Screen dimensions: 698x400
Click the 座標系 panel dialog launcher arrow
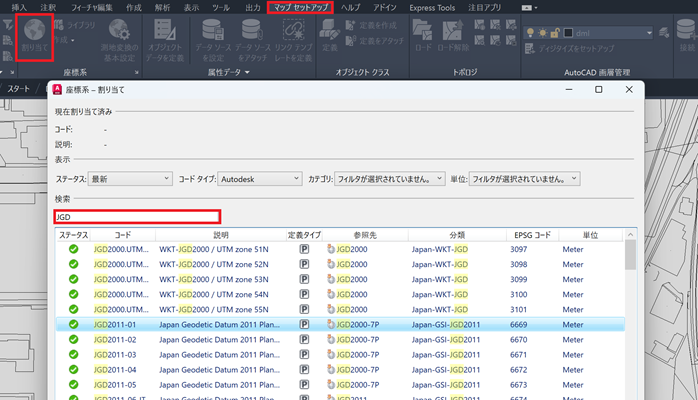click(x=137, y=72)
